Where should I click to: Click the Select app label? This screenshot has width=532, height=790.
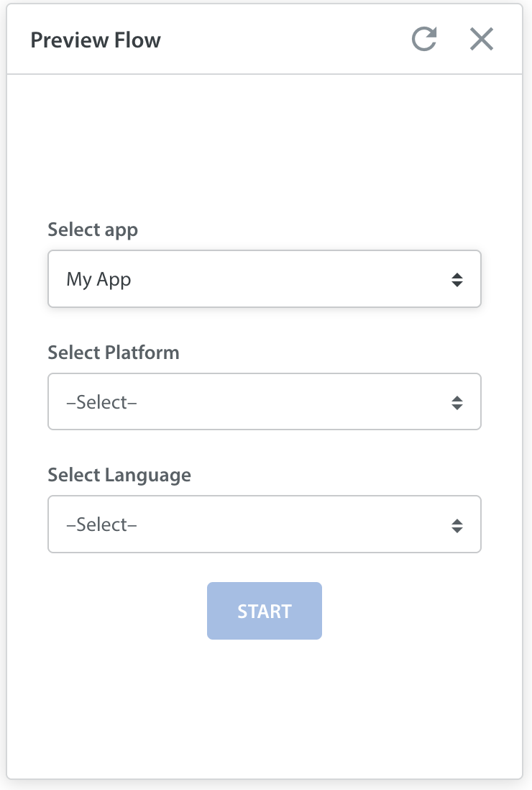tap(93, 230)
